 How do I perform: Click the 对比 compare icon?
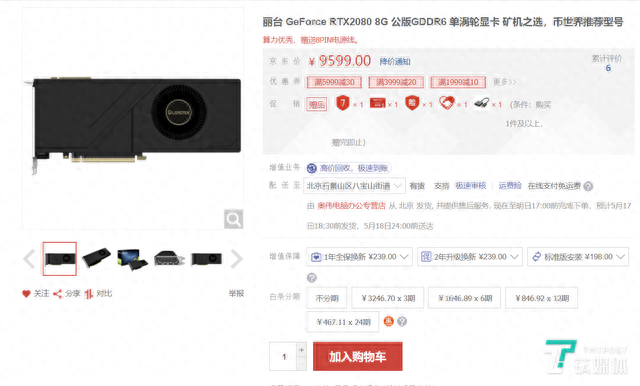(x=89, y=294)
